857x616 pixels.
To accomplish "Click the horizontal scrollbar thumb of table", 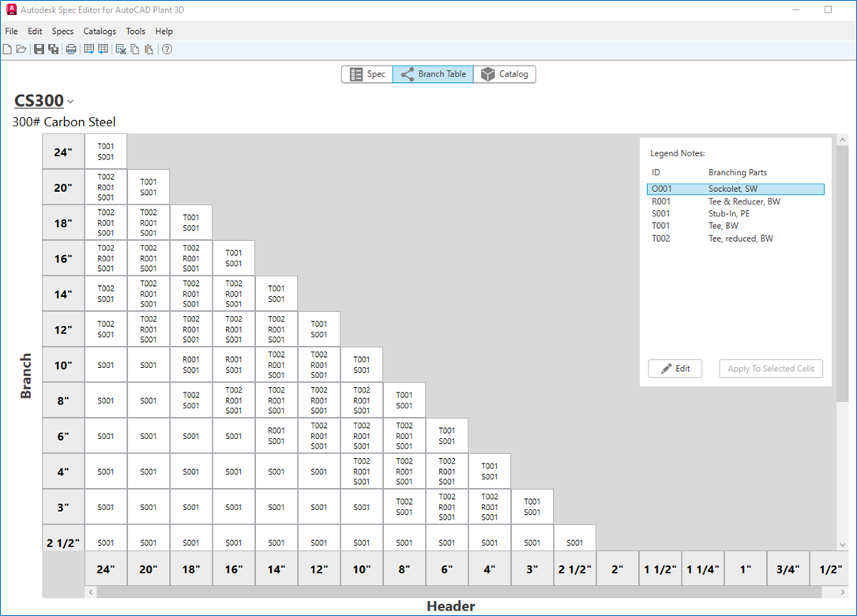I will pos(459,592).
